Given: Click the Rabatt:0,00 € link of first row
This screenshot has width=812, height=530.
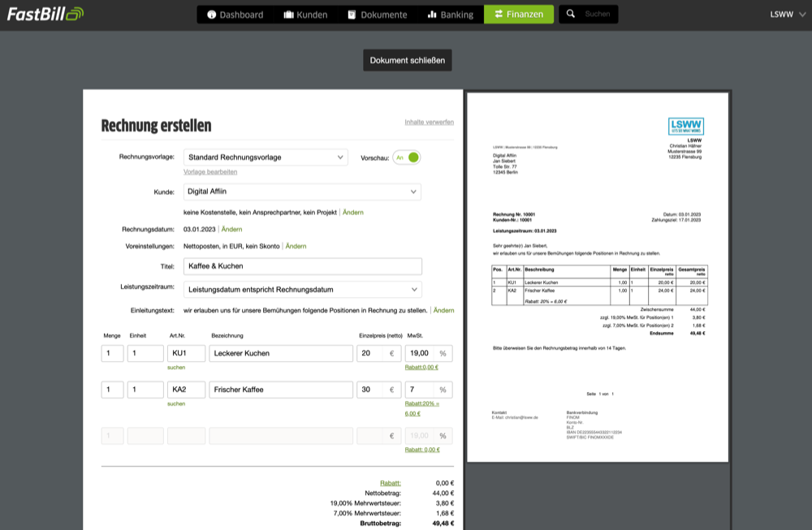Looking at the screenshot, I should 421,367.
